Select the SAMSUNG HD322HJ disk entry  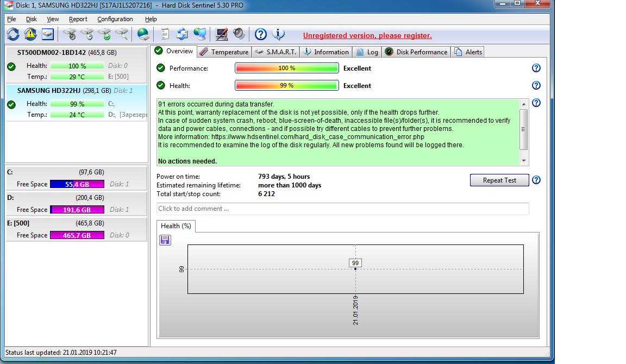coord(76,103)
